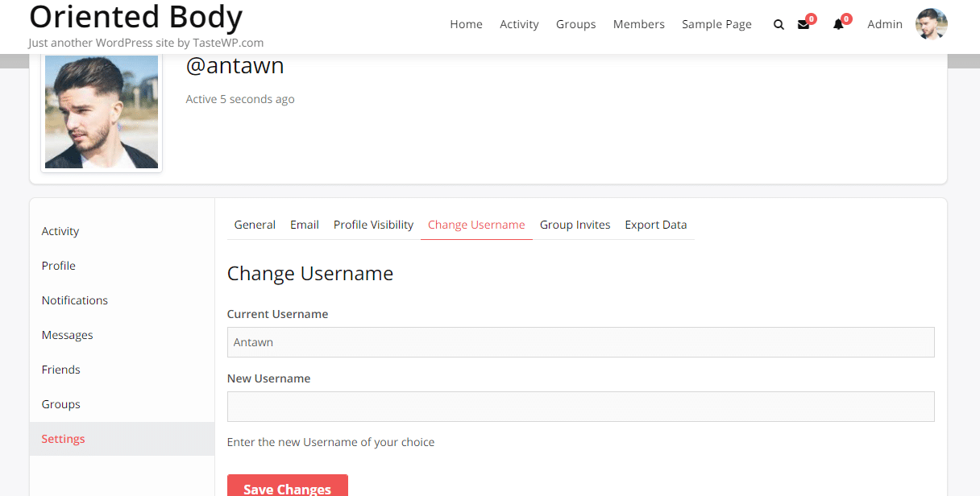980x496 pixels.
Task: Click the Save Changes button
Action: 287,489
